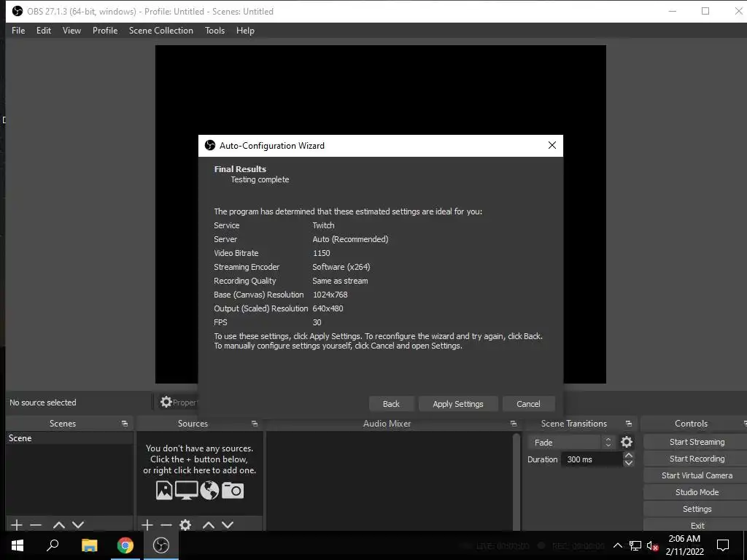The image size is (747, 560).
Task: Click the image source icon in Sources
Action: tap(164, 490)
